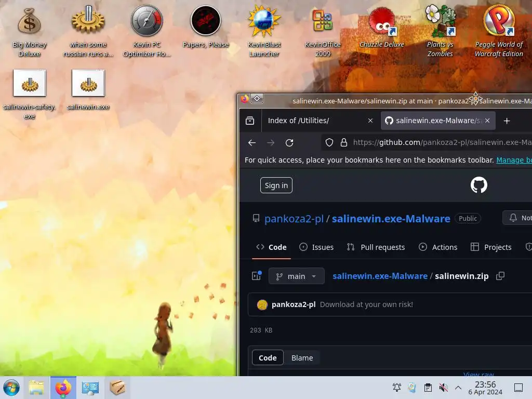Click the browser forward arrow
Screen dimensions: 532x399
pos(270,143)
